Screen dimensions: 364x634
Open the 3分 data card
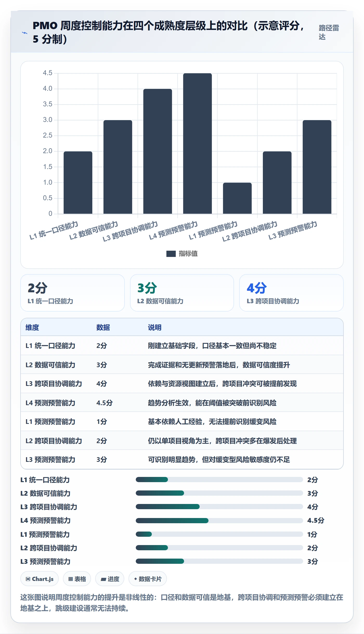[x=182, y=293]
